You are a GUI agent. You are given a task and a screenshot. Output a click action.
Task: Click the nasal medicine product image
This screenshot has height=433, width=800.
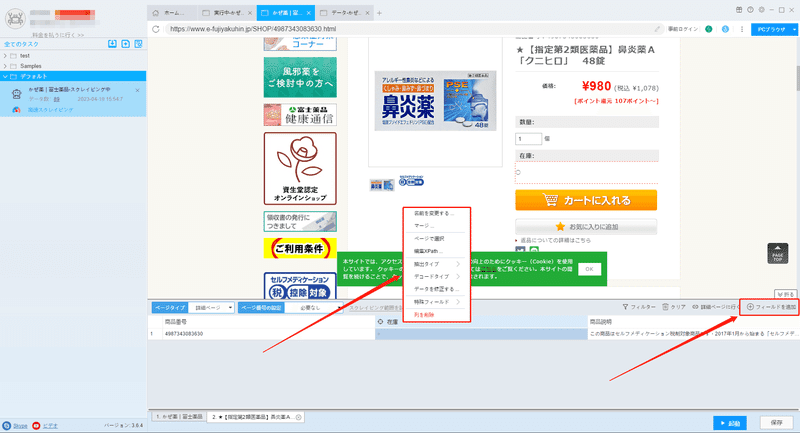[435, 101]
